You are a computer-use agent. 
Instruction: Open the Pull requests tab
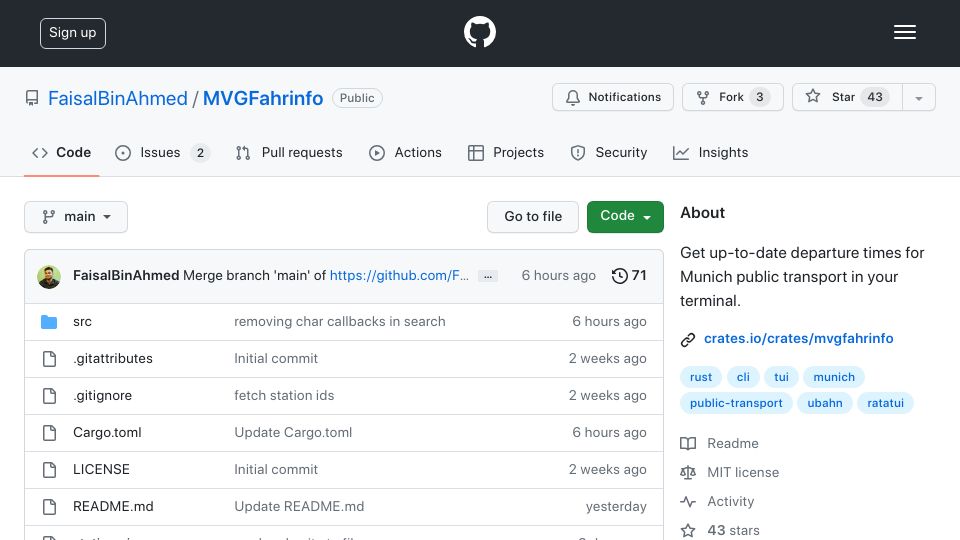point(289,152)
